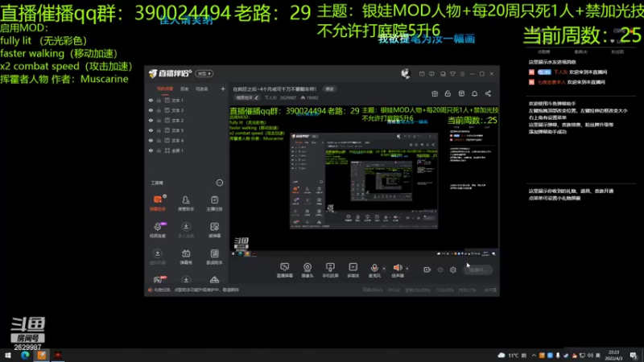The height and width of the screenshot is (362, 644).
Task: Select the 文本 2 source row
Action: click(x=187, y=120)
